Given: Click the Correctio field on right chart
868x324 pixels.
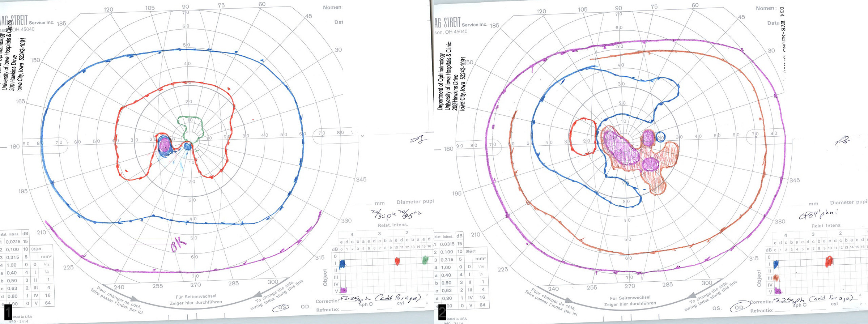Looking at the screenshot, I should tap(761, 302).
